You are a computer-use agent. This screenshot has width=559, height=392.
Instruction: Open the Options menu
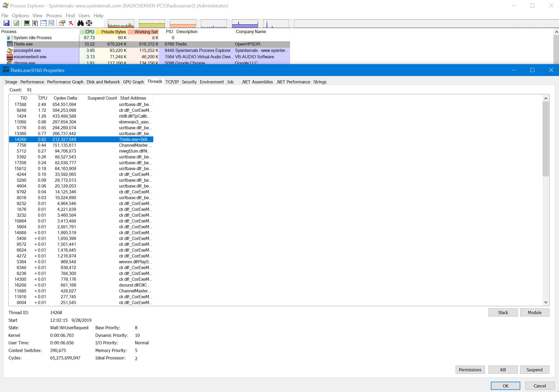[x=20, y=16]
